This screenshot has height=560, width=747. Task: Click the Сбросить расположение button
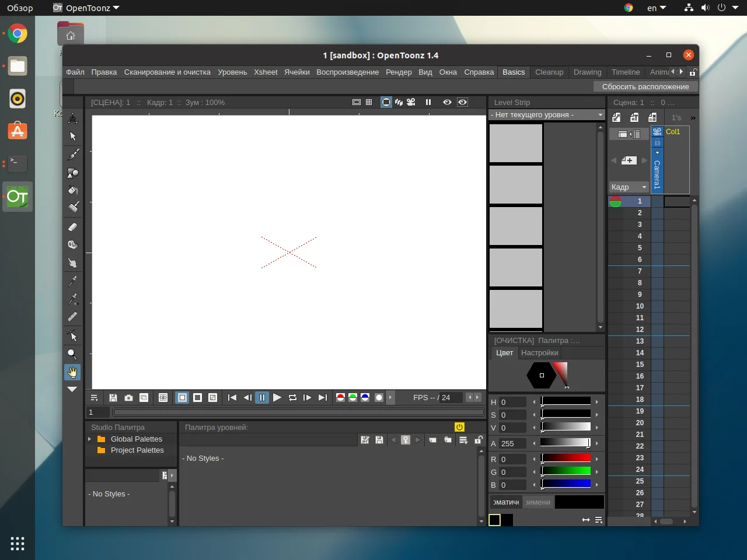(645, 87)
